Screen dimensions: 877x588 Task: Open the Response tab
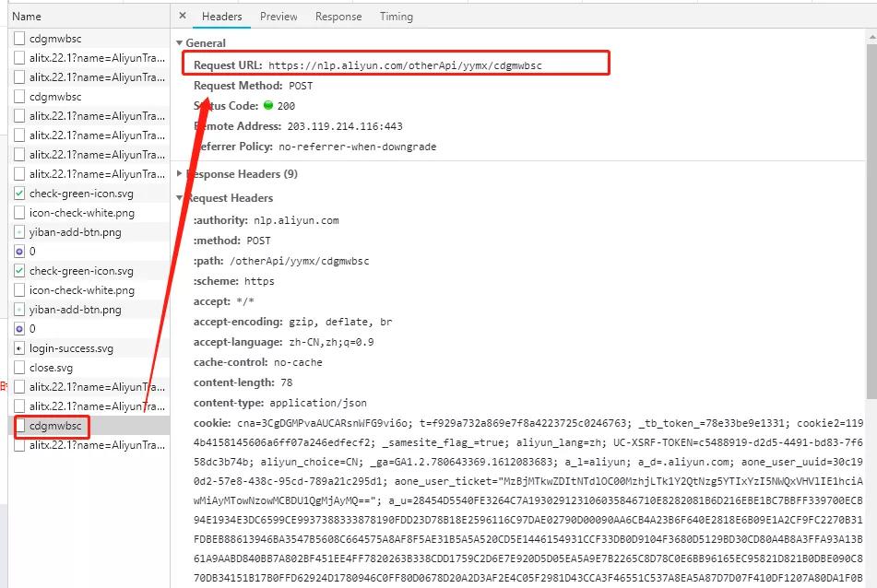point(338,17)
